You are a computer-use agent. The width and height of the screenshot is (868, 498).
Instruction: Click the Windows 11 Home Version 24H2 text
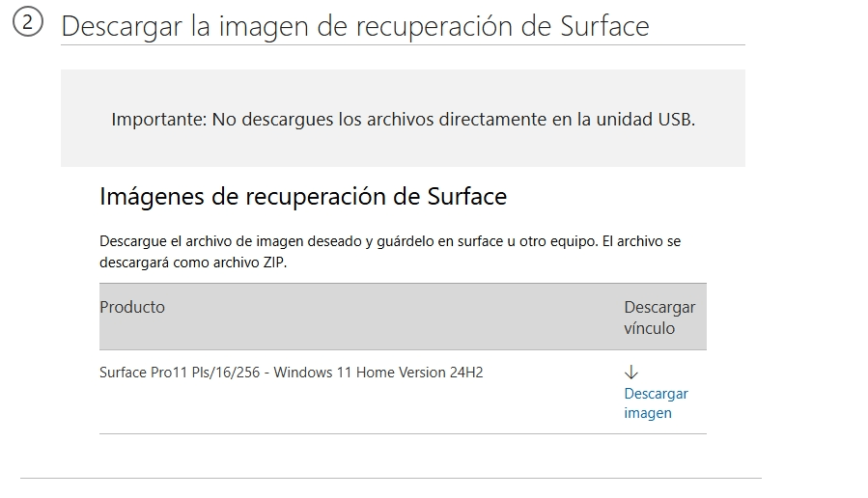(x=378, y=373)
